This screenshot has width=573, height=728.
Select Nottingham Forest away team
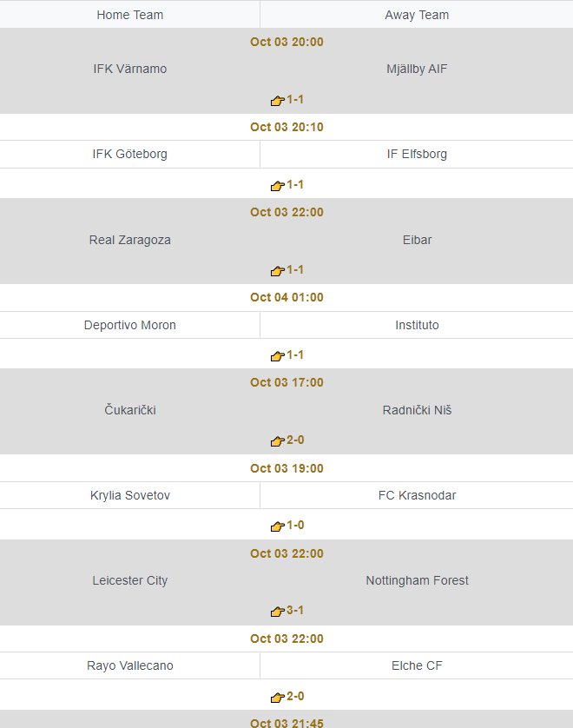click(417, 580)
